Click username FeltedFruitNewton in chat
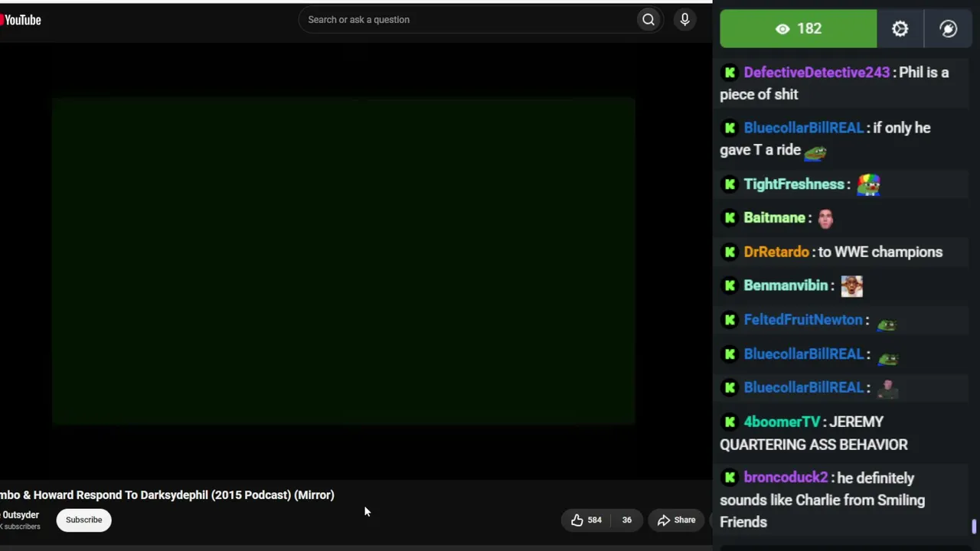Image resolution: width=980 pixels, height=551 pixels. [803, 320]
